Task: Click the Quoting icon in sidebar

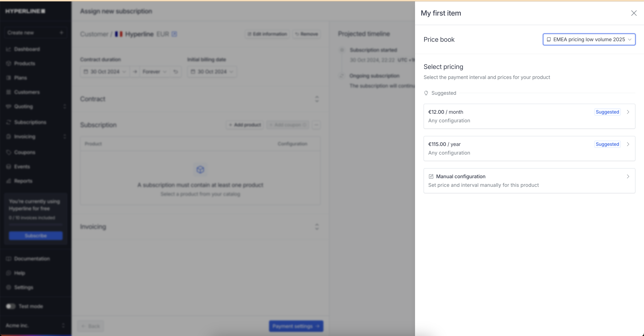Action: tap(9, 106)
